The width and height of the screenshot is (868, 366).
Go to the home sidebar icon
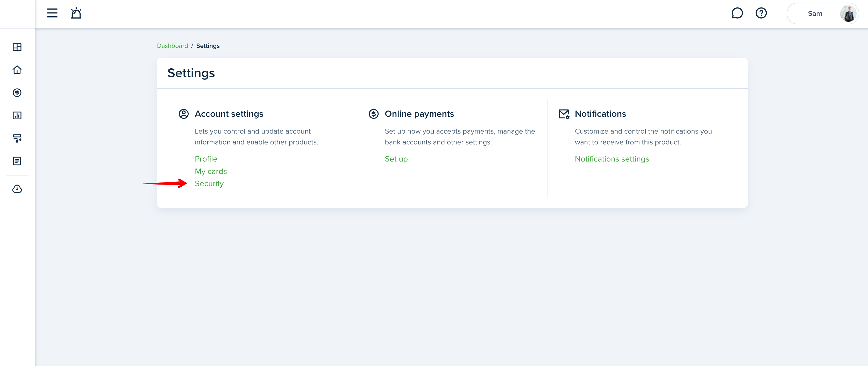(x=17, y=70)
